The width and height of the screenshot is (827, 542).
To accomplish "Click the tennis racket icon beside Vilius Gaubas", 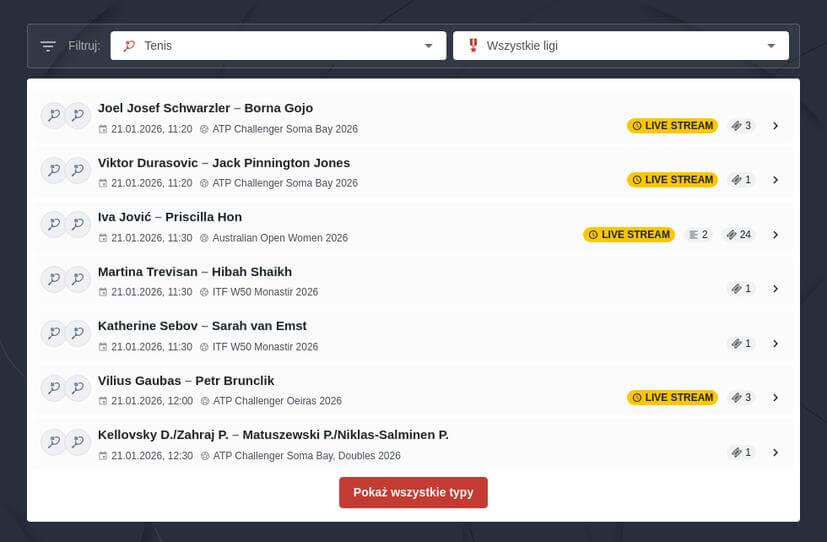I will [53, 388].
